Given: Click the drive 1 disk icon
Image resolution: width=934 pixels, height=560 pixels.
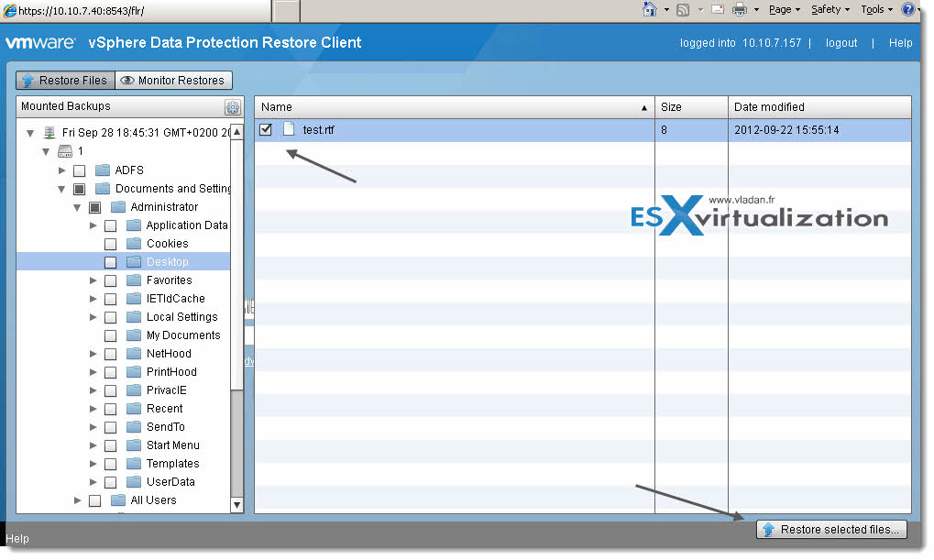Looking at the screenshot, I should [x=65, y=151].
